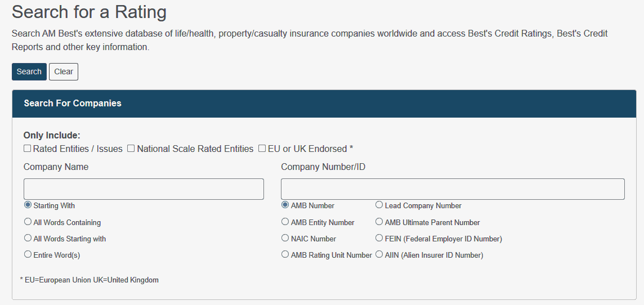
Task: Select AMB Ultimate Parent Number option
Action: tap(379, 222)
